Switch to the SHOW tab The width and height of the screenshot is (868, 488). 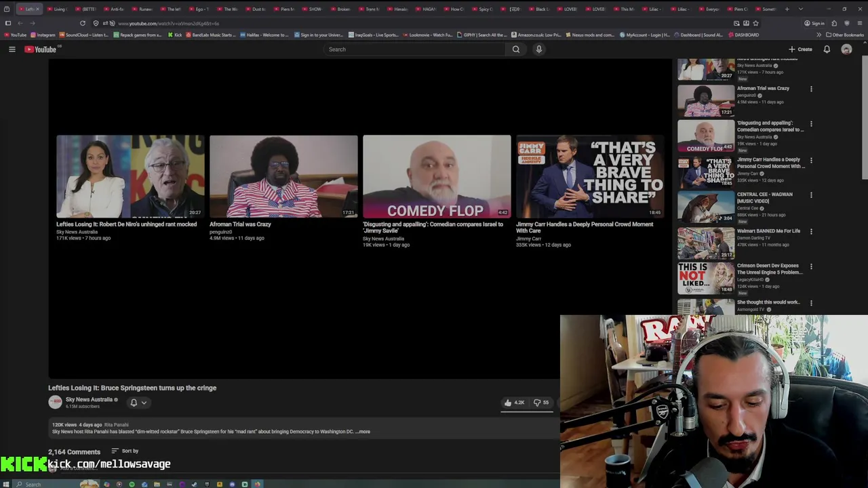313,9
